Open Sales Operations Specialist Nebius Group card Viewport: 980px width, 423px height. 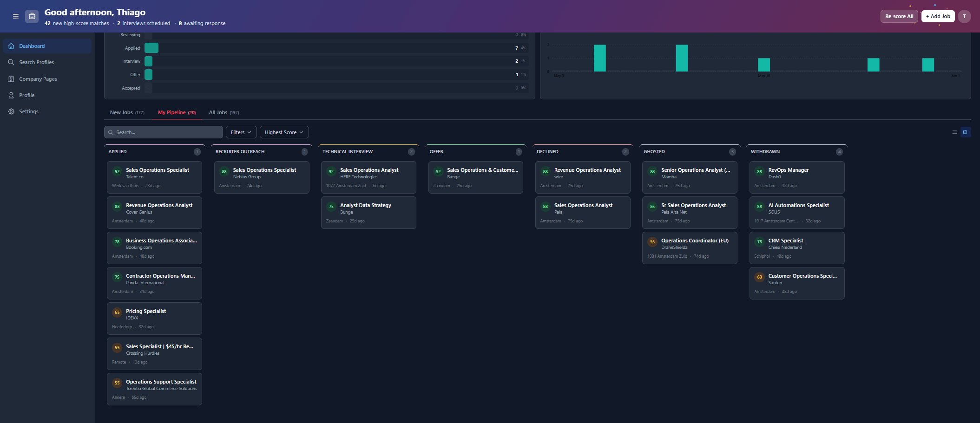pyautogui.click(x=262, y=177)
